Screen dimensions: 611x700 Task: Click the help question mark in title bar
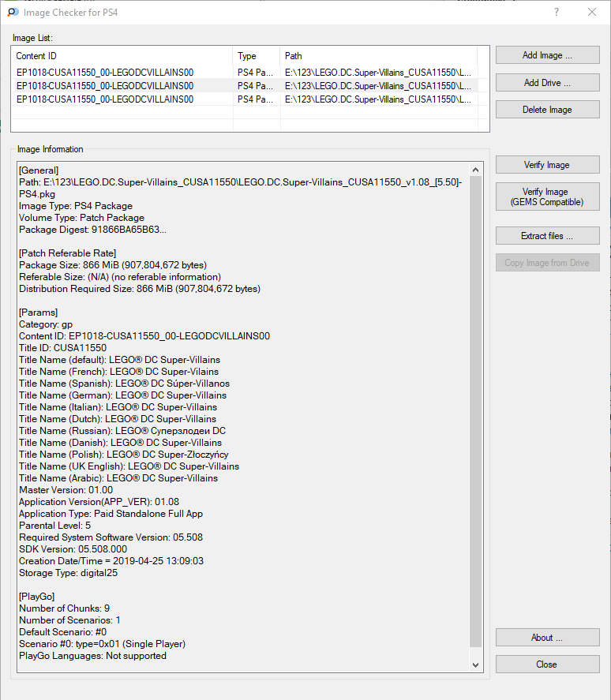[557, 12]
